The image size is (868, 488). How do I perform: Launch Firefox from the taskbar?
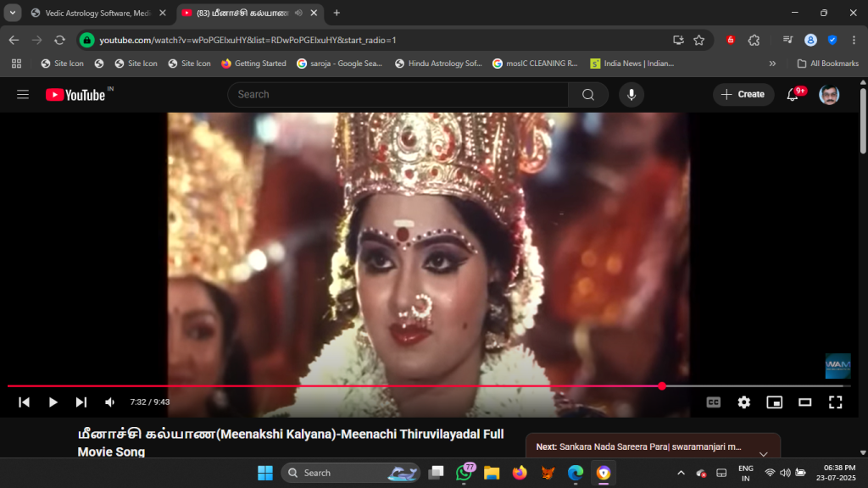[x=520, y=473]
